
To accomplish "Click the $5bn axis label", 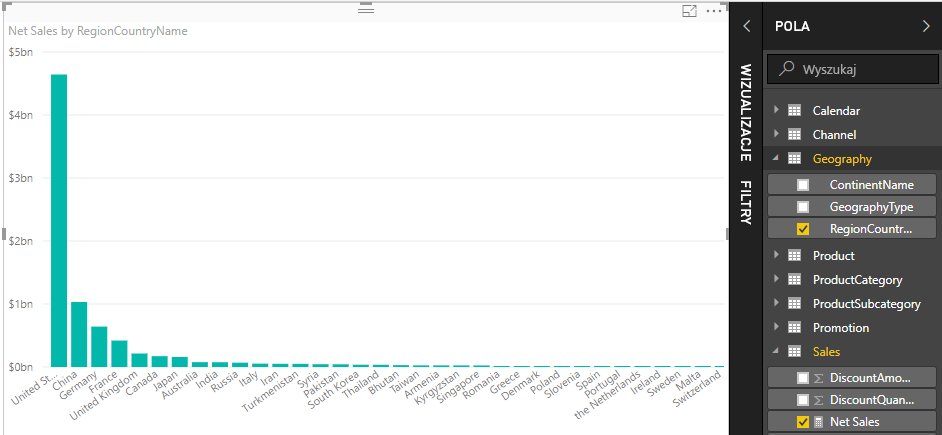I will click(x=21, y=52).
